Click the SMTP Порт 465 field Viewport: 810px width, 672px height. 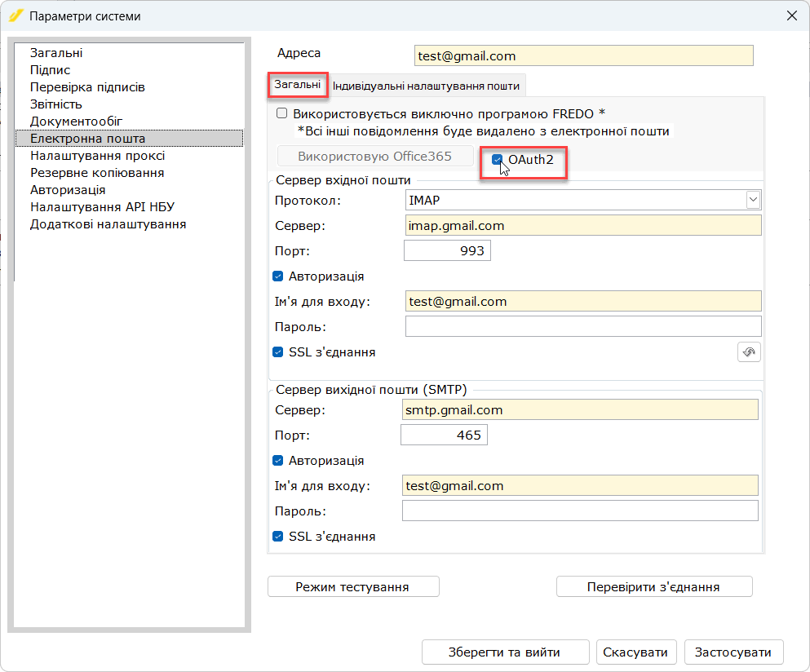pyautogui.click(x=445, y=435)
